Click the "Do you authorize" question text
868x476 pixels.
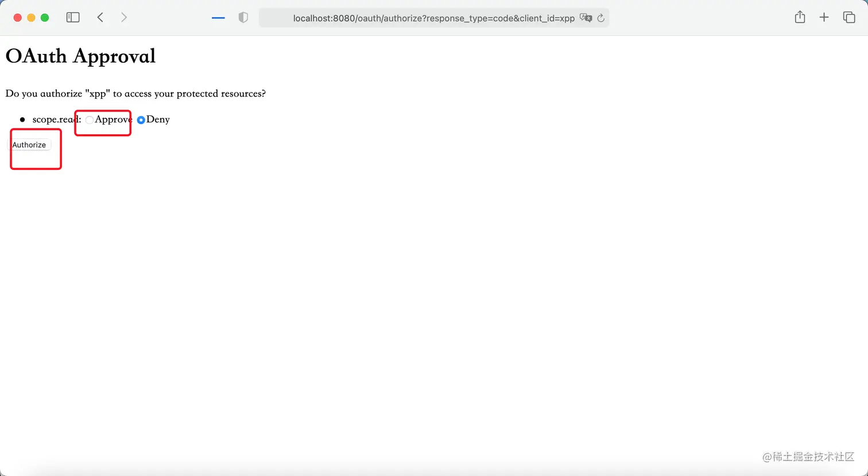[135, 94]
